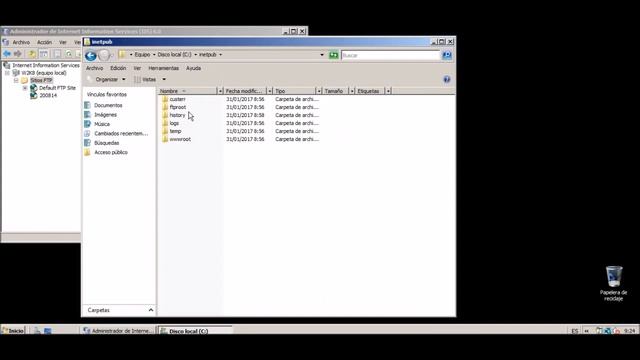
Task: Select Internet Information Services root node
Action: 46,65
